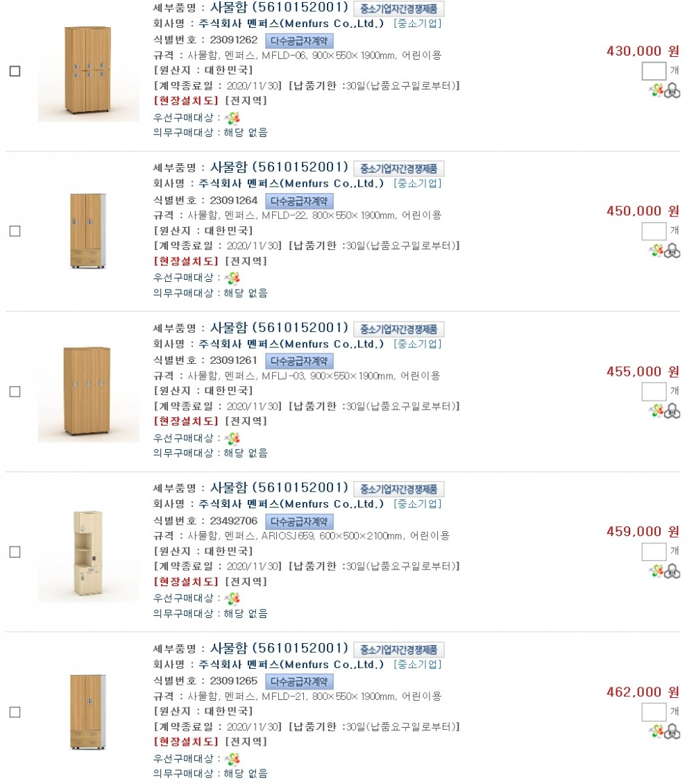The width and height of the screenshot is (687, 784).
Task: Check the box for the MFLD-06 locker
Action: 15,72
